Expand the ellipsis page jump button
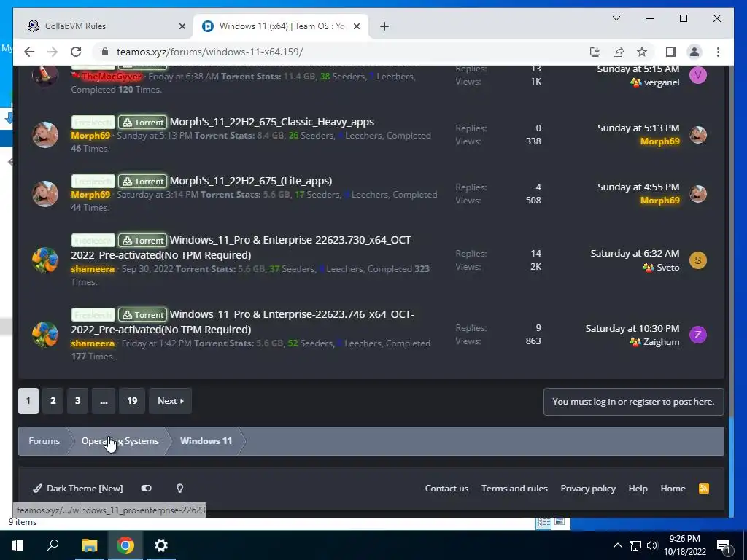Viewport: 747px width, 560px height. tap(104, 401)
